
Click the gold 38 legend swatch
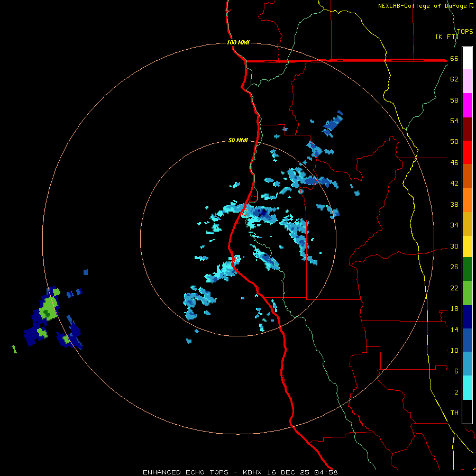467,224
